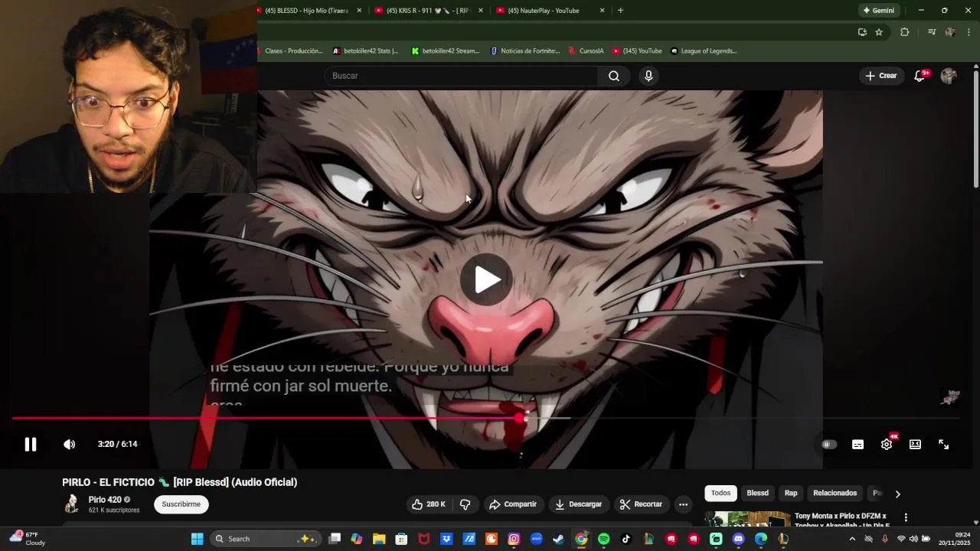Open more actions three-dot menu

click(x=683, y=504)
